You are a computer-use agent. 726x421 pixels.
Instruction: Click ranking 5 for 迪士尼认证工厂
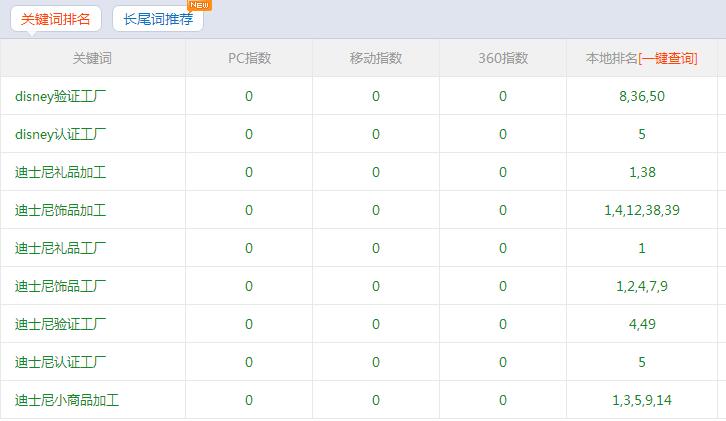642,362
